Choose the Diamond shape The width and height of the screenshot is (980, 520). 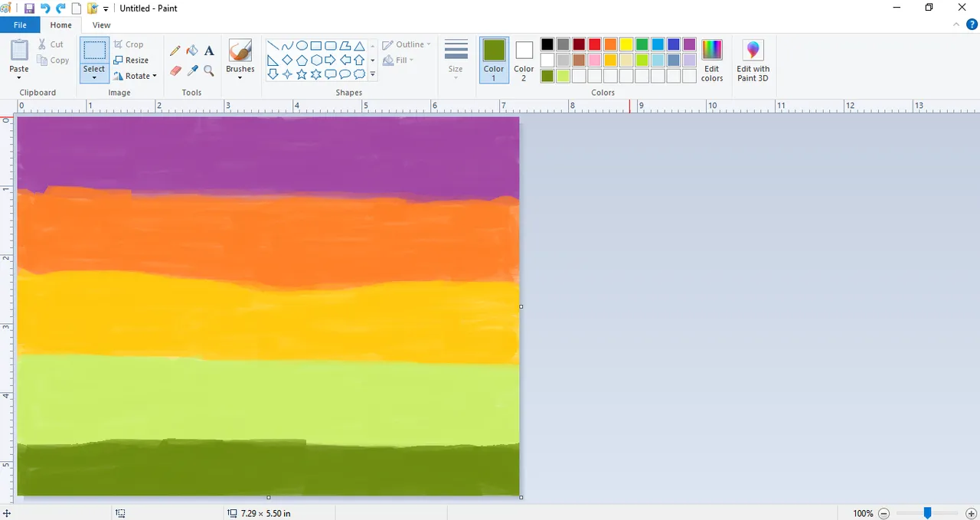[x=287, y=60]
